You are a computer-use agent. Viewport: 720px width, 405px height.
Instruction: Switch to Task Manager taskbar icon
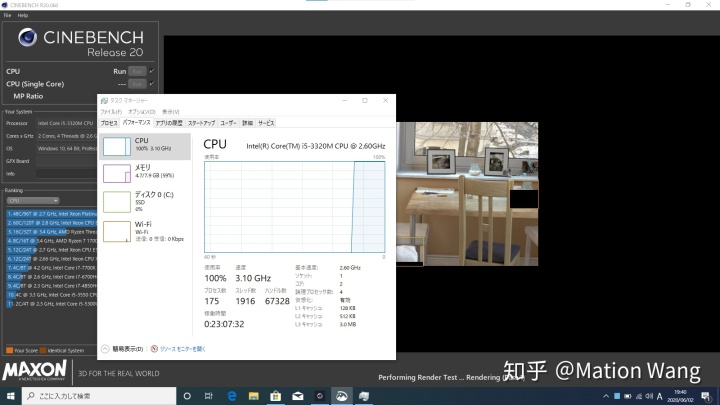pyautogui.click(x=364, y=396)
